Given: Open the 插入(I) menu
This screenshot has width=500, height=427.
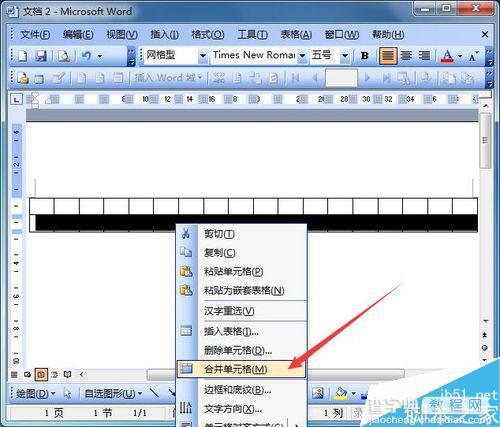Looking at the screenshot, I should (164, 35).
